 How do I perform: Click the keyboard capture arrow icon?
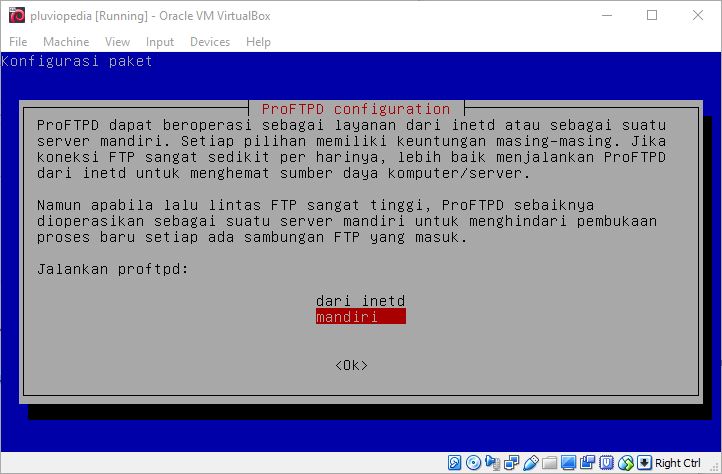644,462
